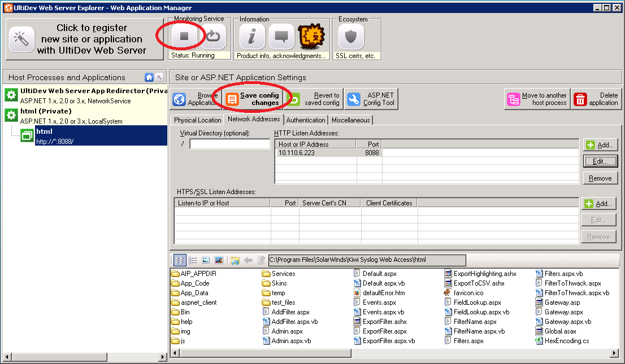The image size is (625, 364).
Task: Edit the HTTP listen address
Action: click(x=600, y=161)
